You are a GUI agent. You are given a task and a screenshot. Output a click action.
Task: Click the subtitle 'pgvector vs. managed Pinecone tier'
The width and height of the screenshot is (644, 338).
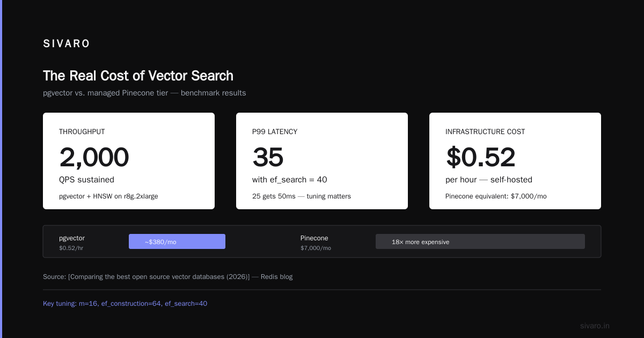pos(106,93)
